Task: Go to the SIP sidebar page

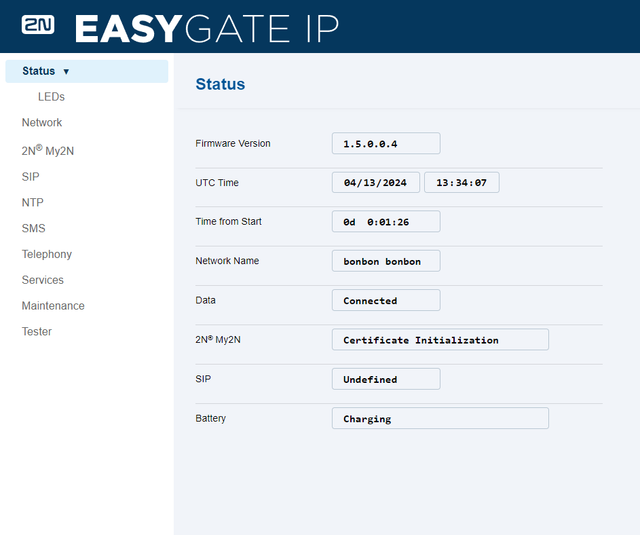Action: 31,177
